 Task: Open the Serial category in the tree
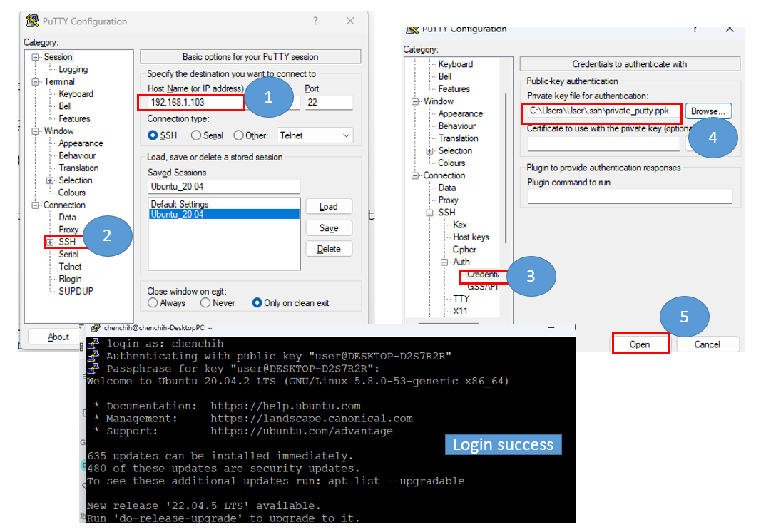click(x=68, y=255)
